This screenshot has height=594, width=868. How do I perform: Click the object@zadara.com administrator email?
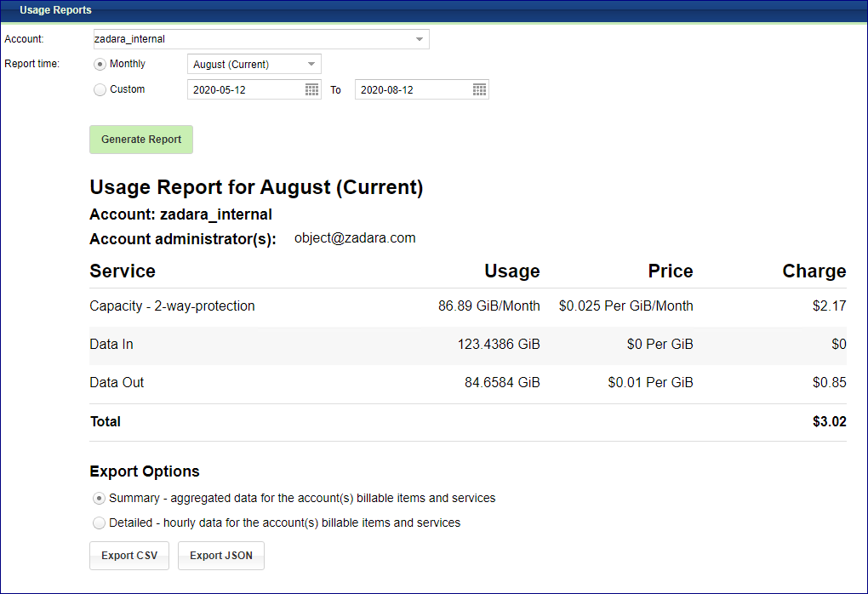coord(355,238)
